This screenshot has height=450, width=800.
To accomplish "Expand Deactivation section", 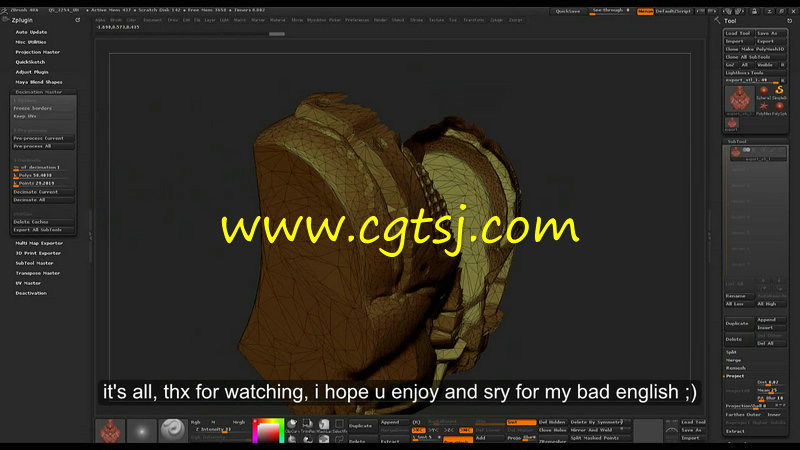I will pyautogui.click(x=31, y=293).
